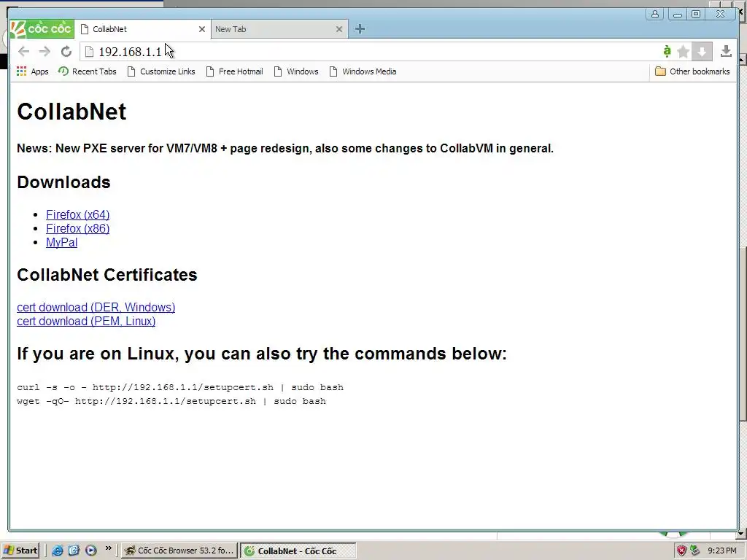Image resolution: width=747 pixels, height=560 pixels.
Task: Click the Downloads heading
Action: tap(64, 182)
